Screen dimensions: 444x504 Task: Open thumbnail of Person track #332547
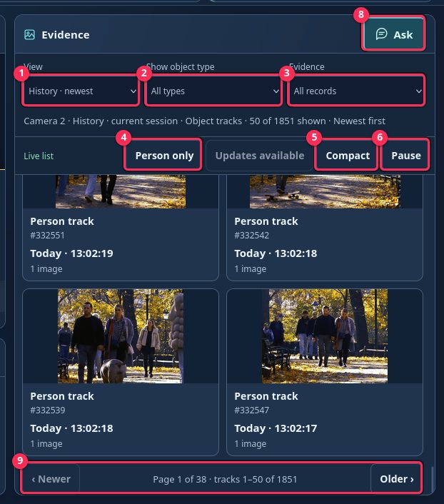tap(325, 336)
